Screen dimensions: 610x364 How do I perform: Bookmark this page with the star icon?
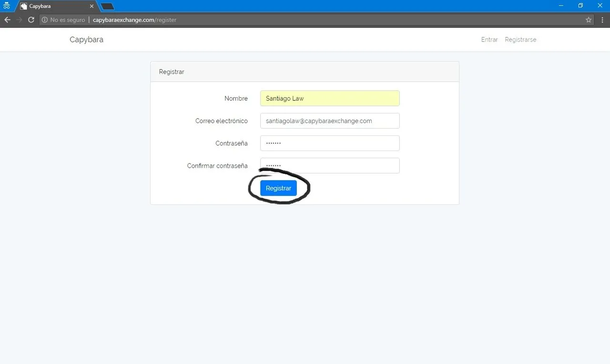tap(589, 20)
